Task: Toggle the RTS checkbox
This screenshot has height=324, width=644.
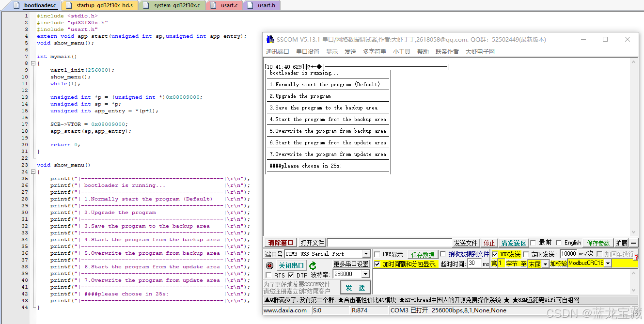Action: 267,275
